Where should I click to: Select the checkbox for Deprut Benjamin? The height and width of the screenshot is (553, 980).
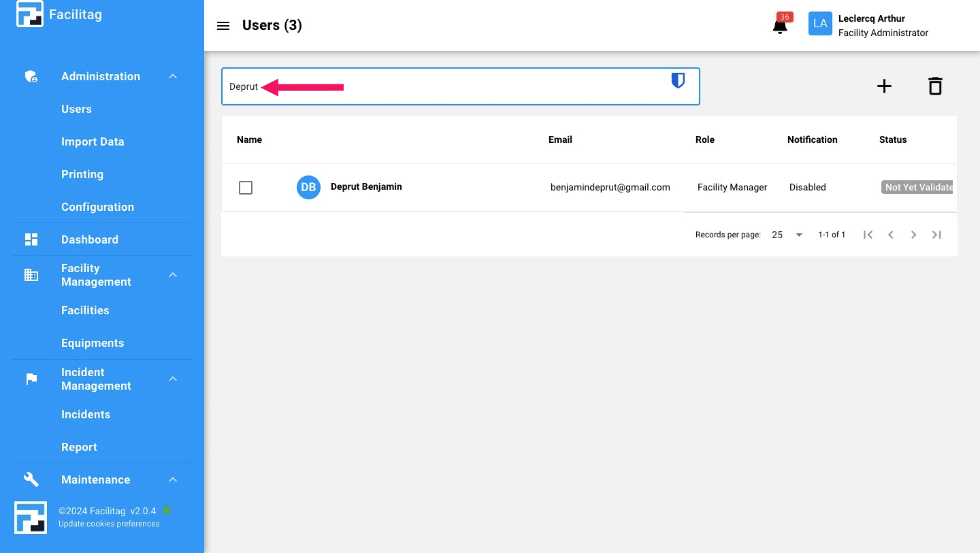246,187
